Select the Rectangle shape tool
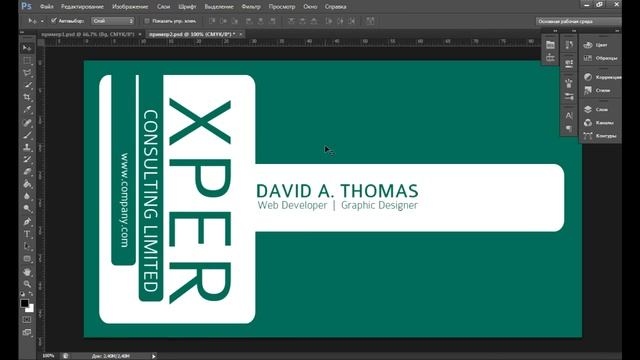This screenshot has width=640, height=360. 27,259
